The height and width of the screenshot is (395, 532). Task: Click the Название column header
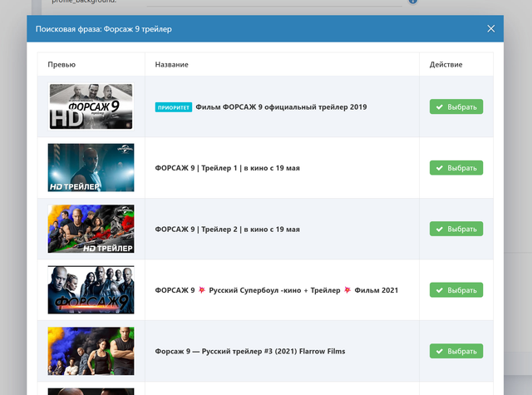point(172,65)
